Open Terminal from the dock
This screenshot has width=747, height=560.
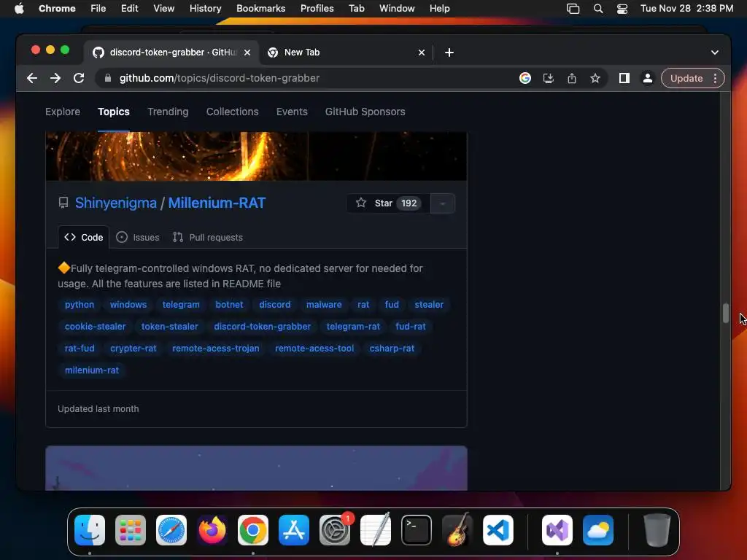click(x=417, y=530)
